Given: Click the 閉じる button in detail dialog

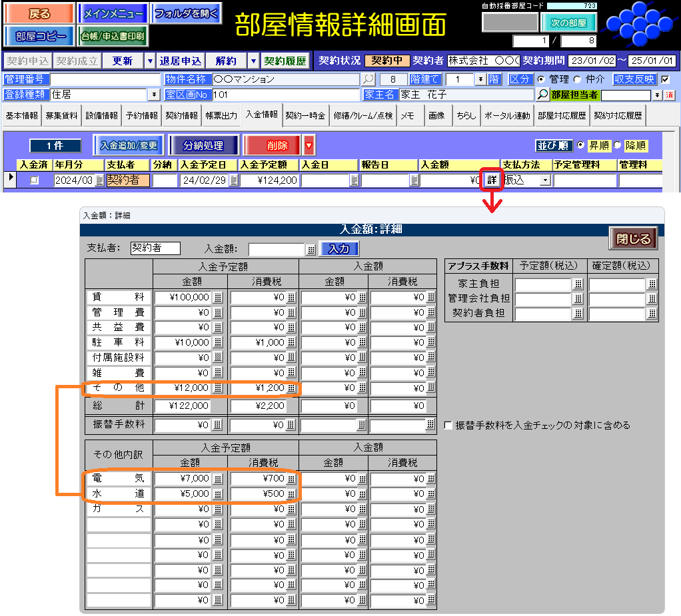Looking at the screenshot, I should (x=632, y=238).
